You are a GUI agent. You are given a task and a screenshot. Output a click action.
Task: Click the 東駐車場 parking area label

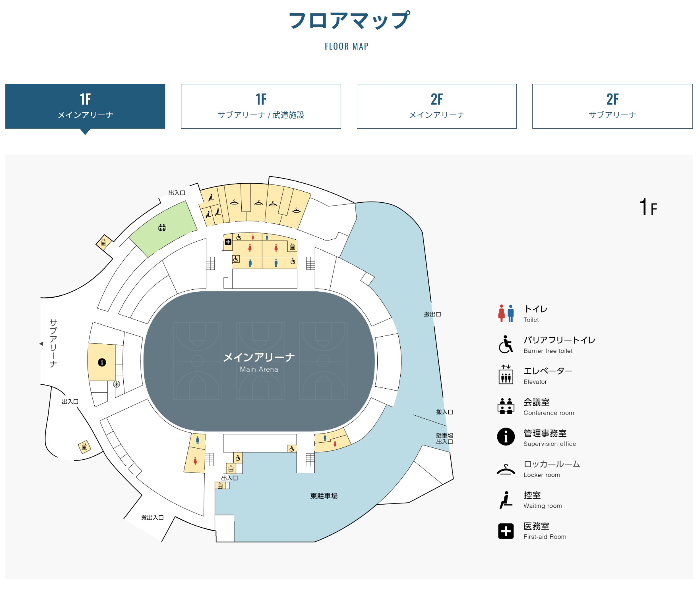[x=324, y=496]
